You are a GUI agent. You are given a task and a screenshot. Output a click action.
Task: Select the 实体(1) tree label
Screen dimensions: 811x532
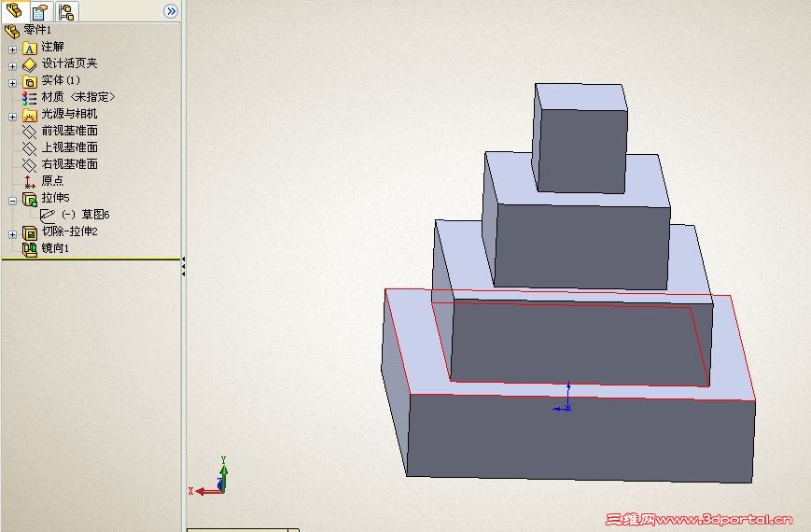click(61, 80)
